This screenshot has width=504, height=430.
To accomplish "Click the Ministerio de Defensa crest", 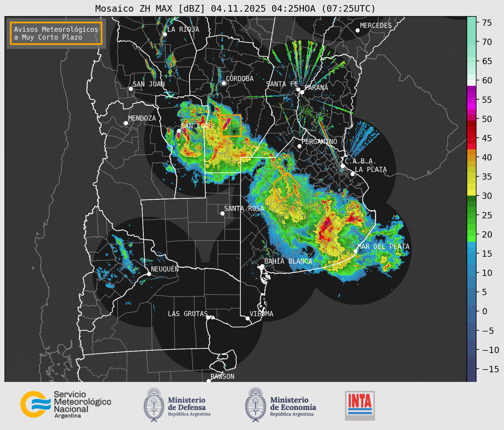I will click(x=154, y=405).
